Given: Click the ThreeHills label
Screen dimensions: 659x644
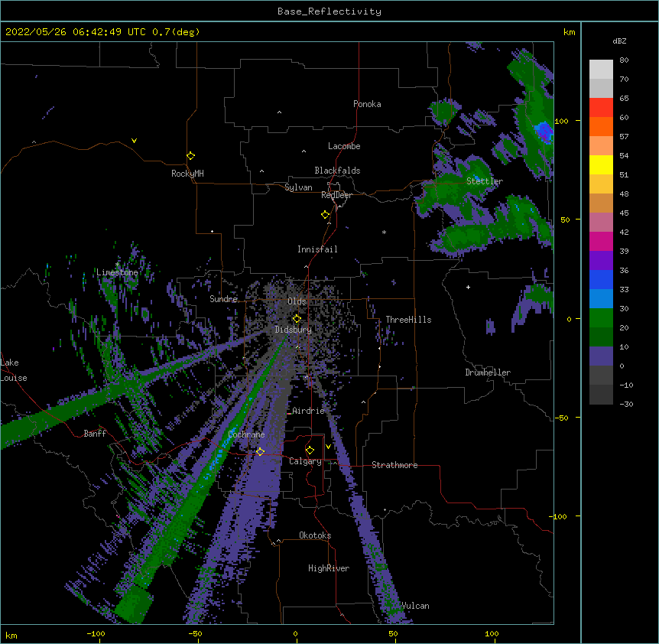Looking at the screenshot, I should pyautogui.click(x=408, y=320).
